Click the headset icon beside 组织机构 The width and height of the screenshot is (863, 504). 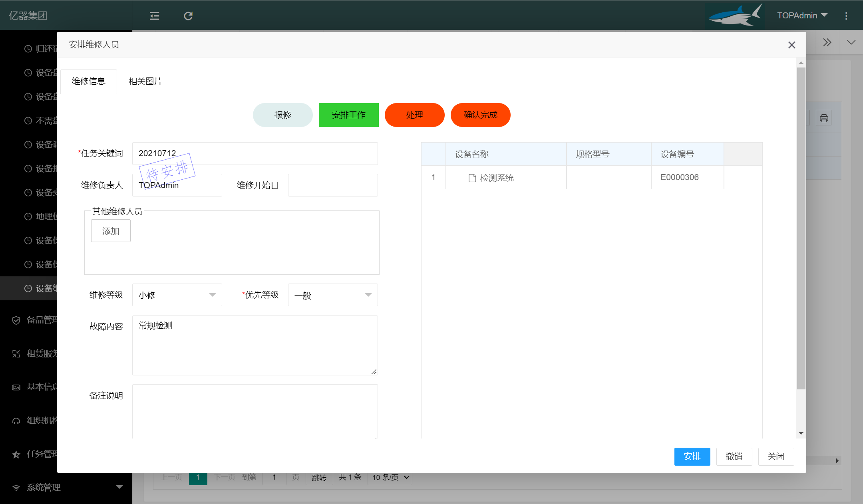[16, 421]
